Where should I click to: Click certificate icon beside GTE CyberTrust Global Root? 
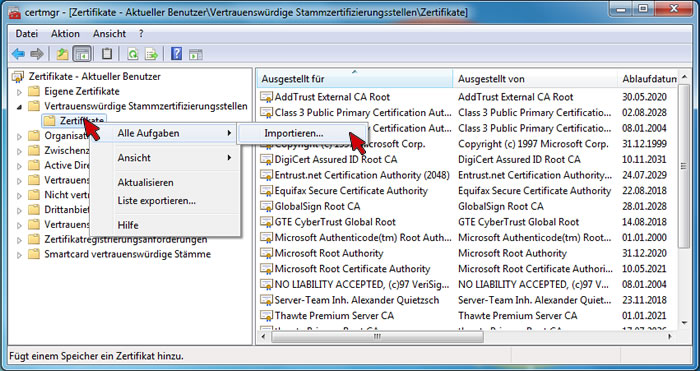[x=267, y=222]
